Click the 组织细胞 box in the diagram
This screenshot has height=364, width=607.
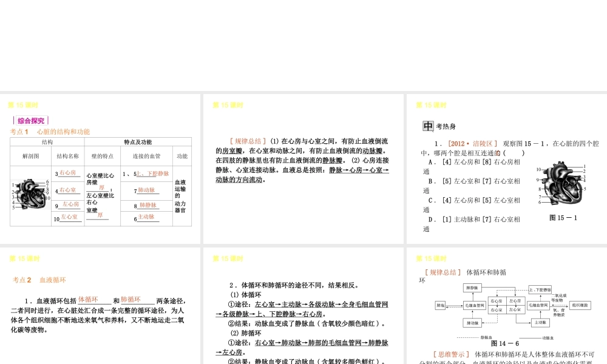point(580,306)
